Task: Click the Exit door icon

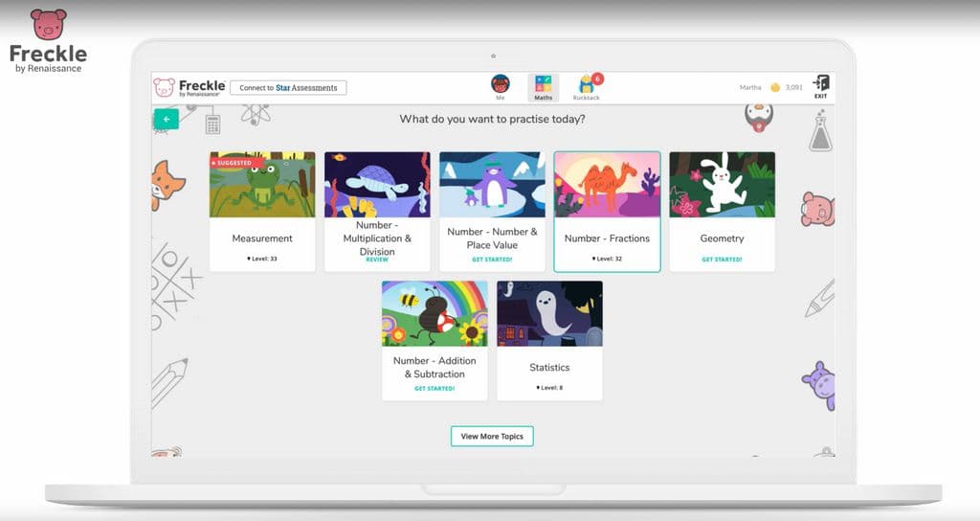Action: [x=820, y=83]
